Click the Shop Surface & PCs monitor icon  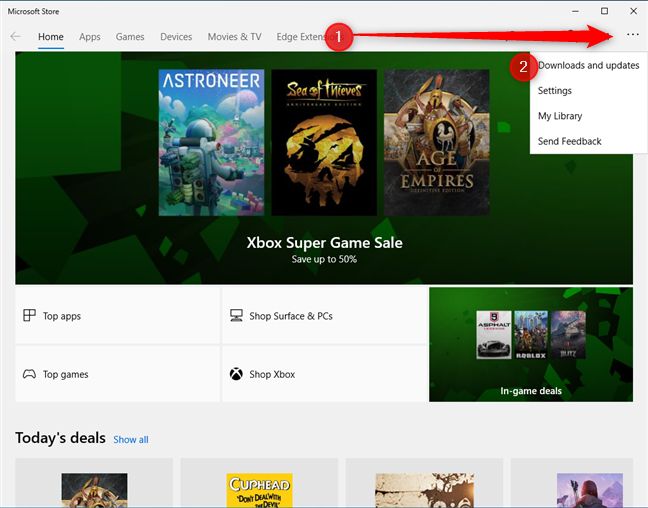click(236, 315)
